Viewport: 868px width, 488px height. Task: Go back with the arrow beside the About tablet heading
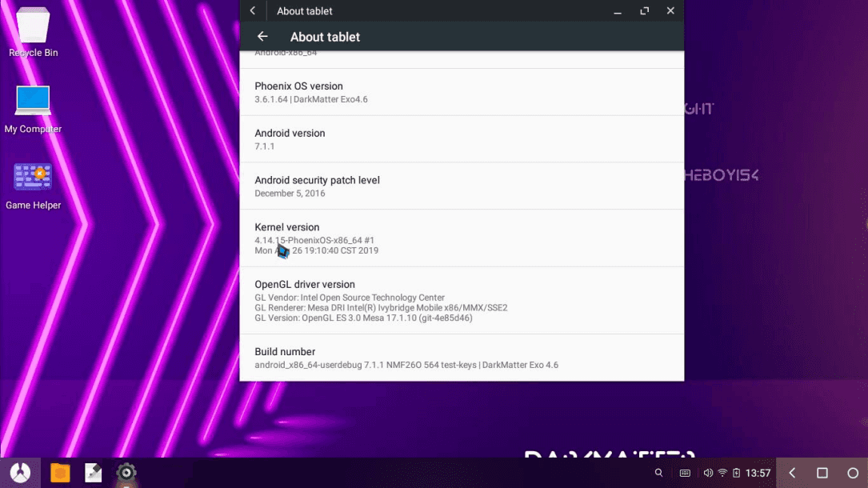(x=262, y=37)
